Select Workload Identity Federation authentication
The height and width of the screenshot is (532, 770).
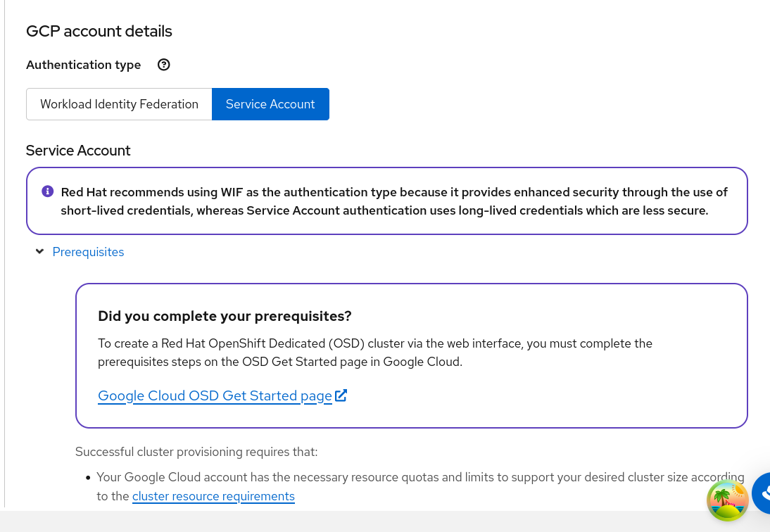(119, 104)
